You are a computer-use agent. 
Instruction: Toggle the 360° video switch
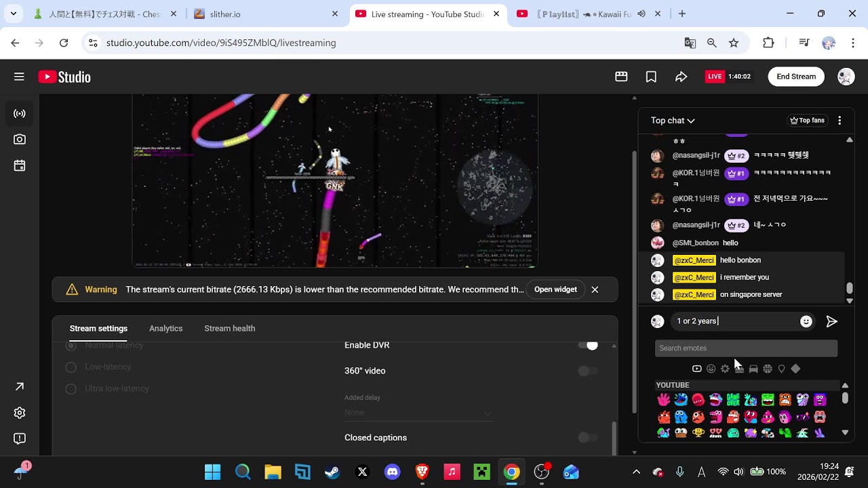coord(588,371)
